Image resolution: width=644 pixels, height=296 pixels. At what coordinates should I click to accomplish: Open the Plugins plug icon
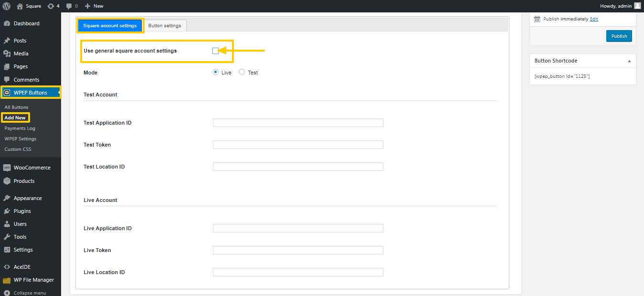pos(7,211)
